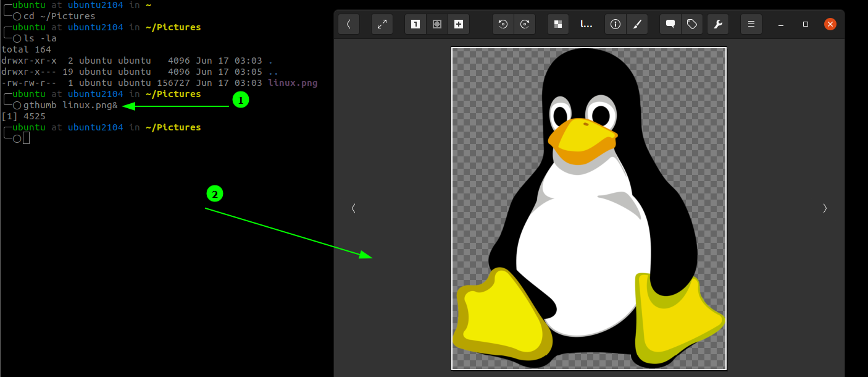Click 'ls -la' command in terminal
Screen dimensions: 868x377
pos(40,38)
